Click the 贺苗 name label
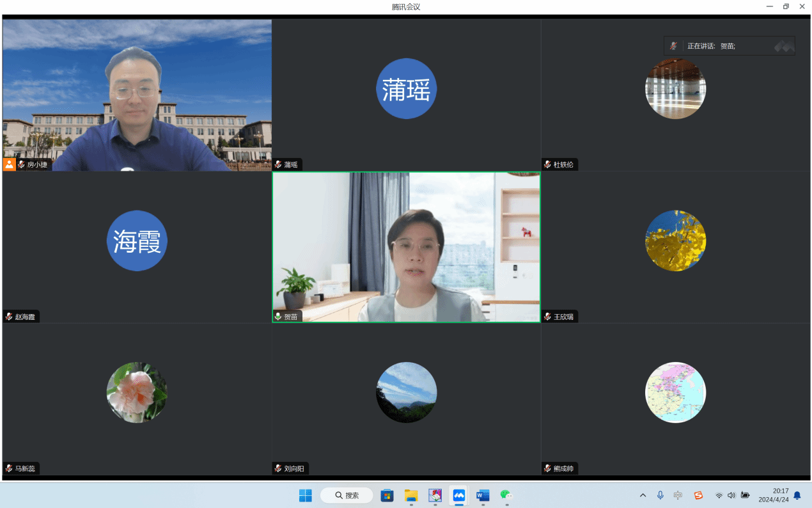Image resolution: width=812 pixels, height=508 pixels. pos(291,317)
